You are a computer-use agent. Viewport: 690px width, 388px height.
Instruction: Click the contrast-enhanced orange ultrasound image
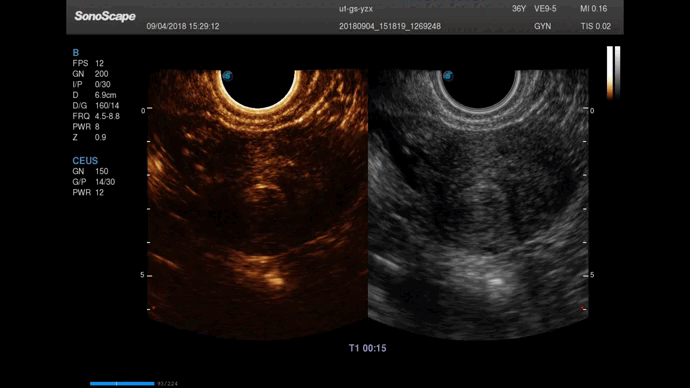coord(257,205)
